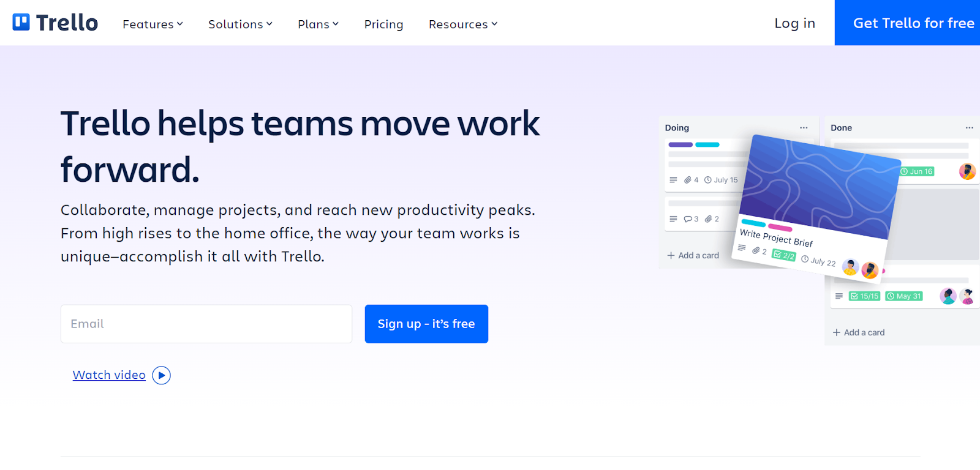
Task: Click the Trello logo in the header
Action: [55, 23]
